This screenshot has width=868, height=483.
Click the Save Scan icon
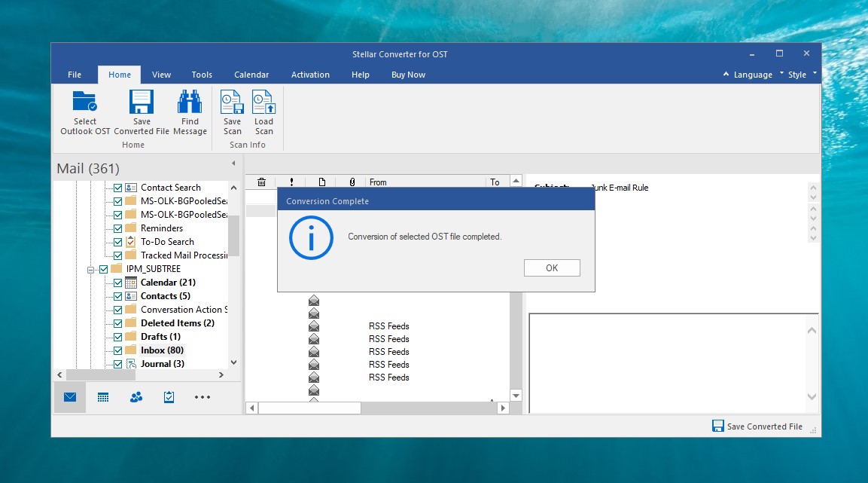click(x=232, y=102)
